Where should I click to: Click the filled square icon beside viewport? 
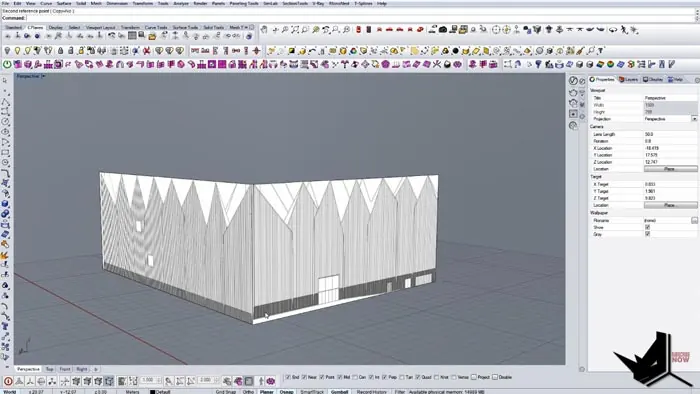pyautogui.click(x=573, y=114)
